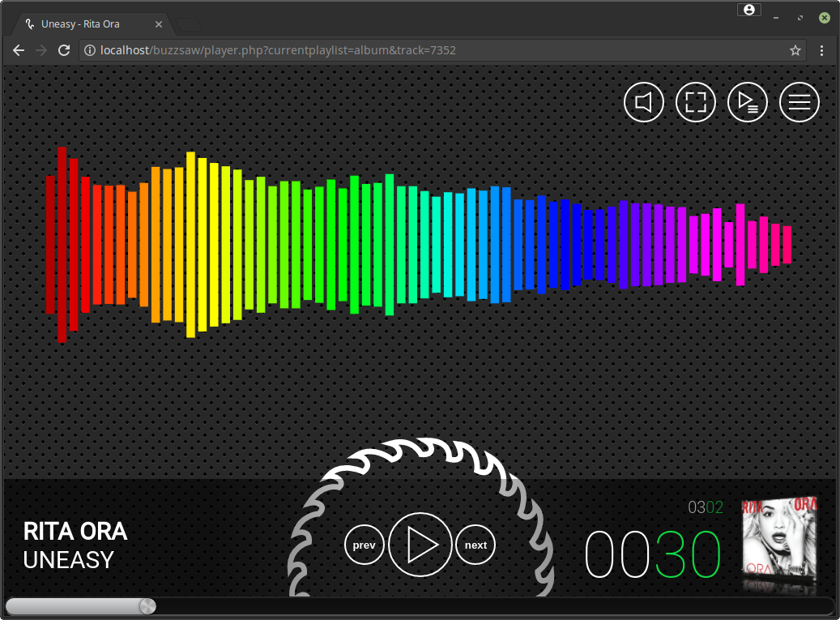Screen dimensions: 840x620
Task: Maximize the browser window
Action: click(799, 18)
